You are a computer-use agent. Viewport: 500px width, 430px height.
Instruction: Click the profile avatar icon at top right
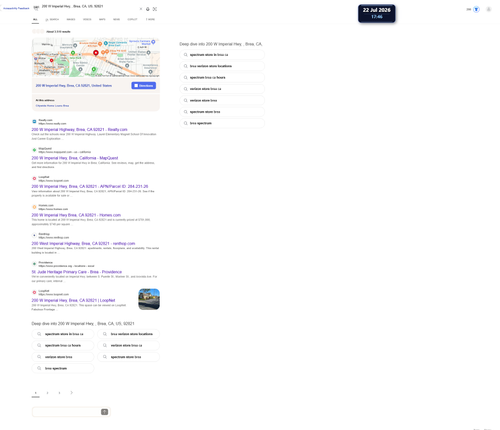(x=488, y=9)
